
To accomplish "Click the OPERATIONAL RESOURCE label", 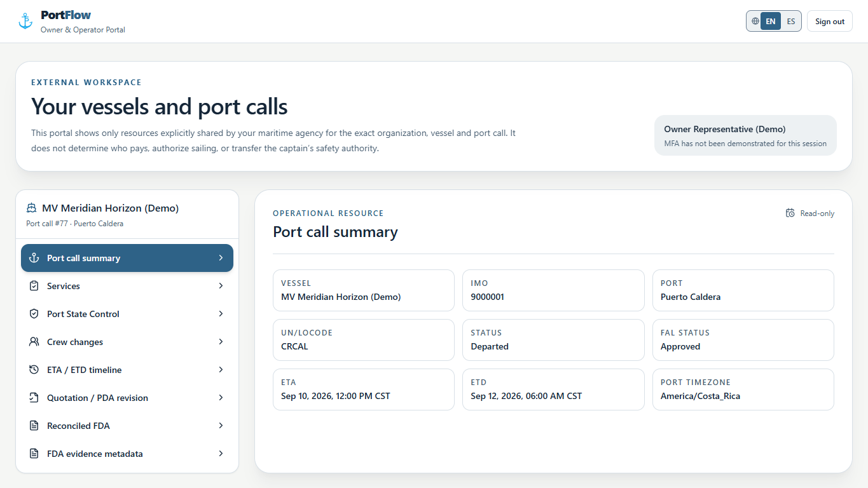I will click(328, 213).
